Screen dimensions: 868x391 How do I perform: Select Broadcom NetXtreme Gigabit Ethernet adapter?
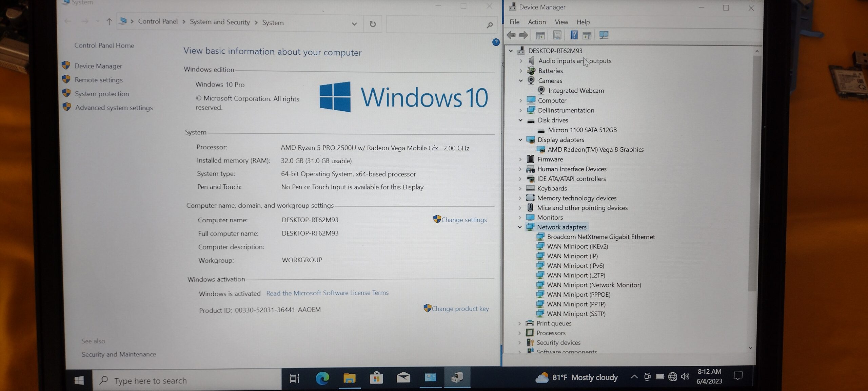pyautogui.click(x=601, y=237)
